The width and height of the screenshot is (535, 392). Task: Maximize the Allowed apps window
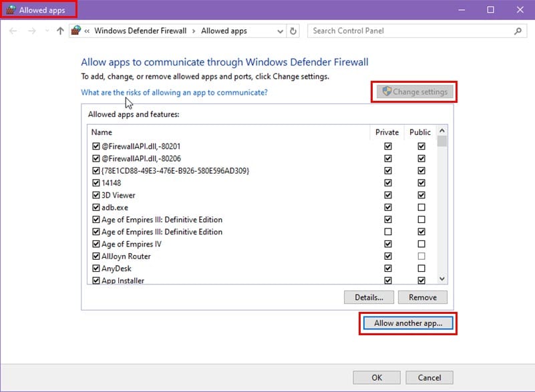pyautogui.click(x=490, y=10)
